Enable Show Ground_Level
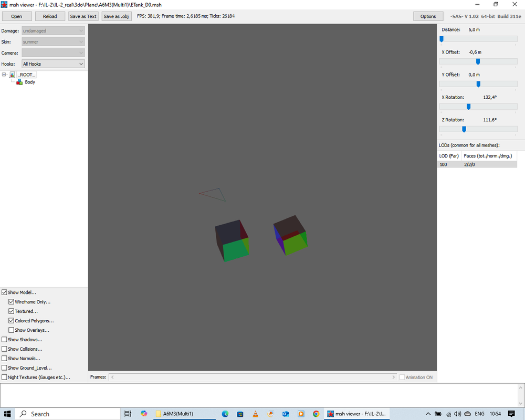525x420 pixels. tap(4, 367)
